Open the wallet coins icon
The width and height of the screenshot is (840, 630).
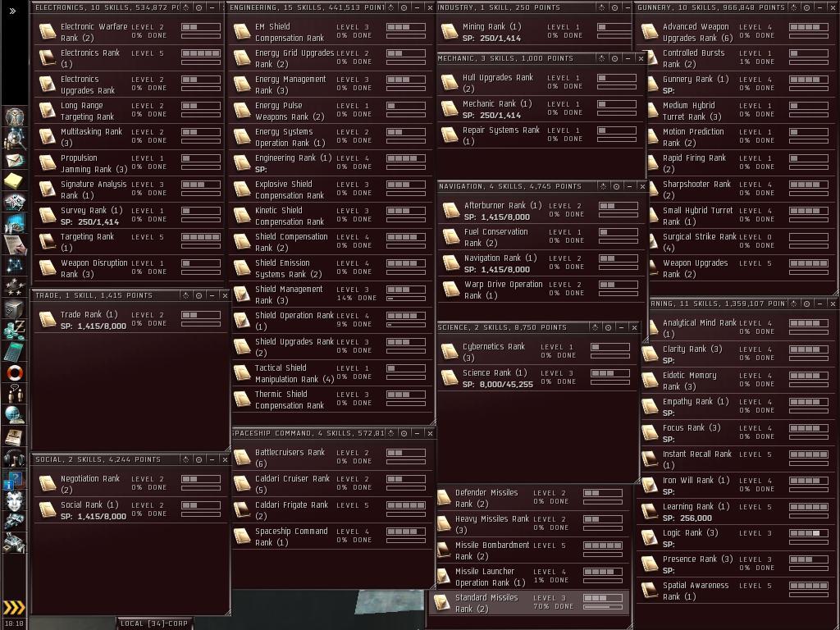(x=15, y=330)
